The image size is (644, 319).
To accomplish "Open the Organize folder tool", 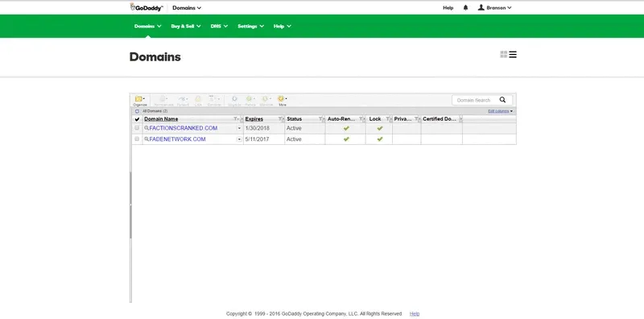I will [140, 101].
